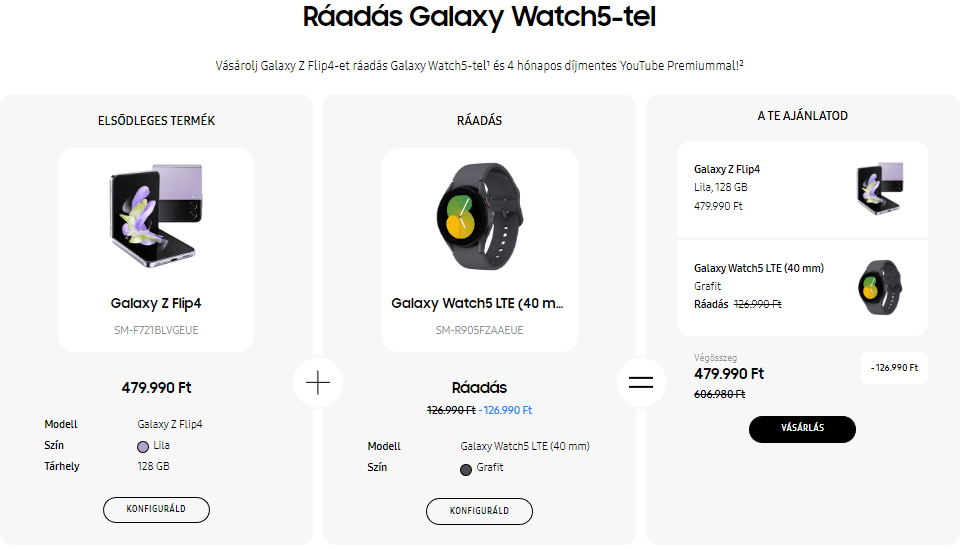This screenshot has height=549, width=965.
Task: Click the small Z Flip4 thumbnail in offer summary
Action: [879, 188]
